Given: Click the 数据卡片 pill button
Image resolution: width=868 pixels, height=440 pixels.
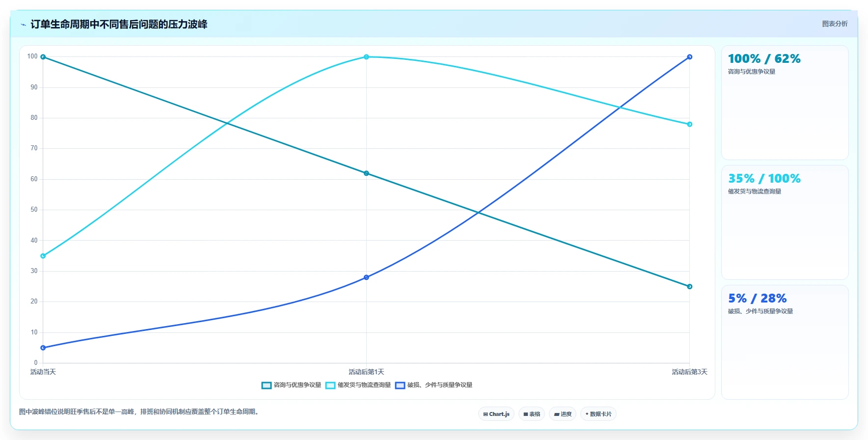Looking at the screenshot, I should point(598,414).
